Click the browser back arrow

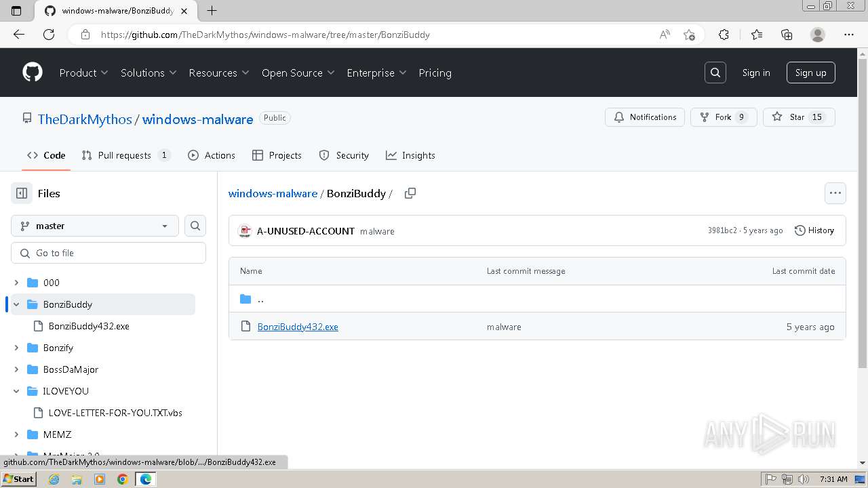coord(19,35)
